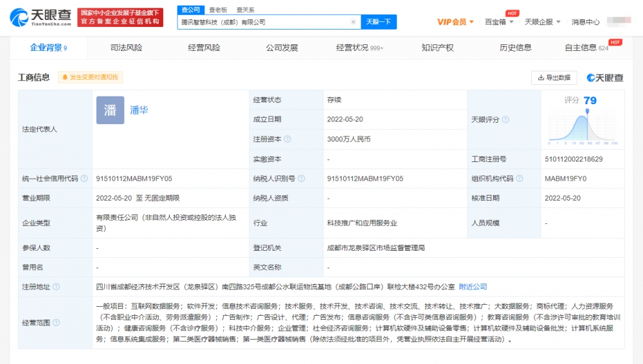Image resolution: width=643 pixels, height=364 pixels.
Task: Click the 导出数据 export button
Action: coord(554,78)
